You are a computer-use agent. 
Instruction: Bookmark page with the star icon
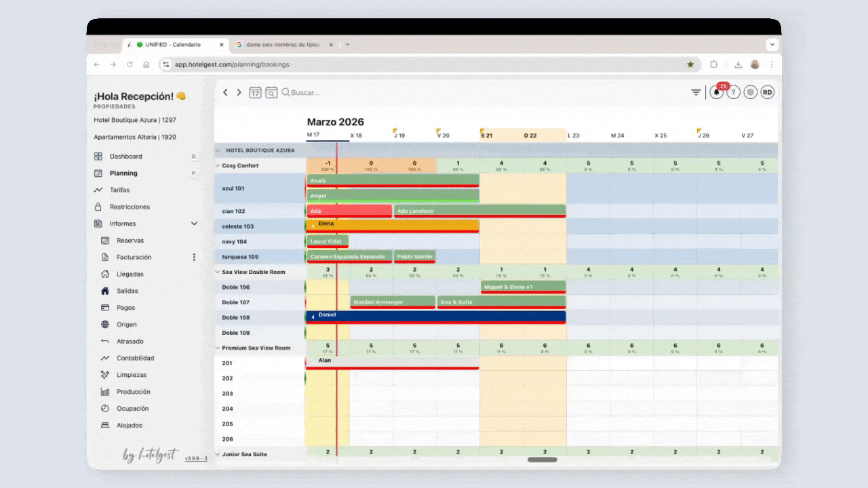coord(690,64)
